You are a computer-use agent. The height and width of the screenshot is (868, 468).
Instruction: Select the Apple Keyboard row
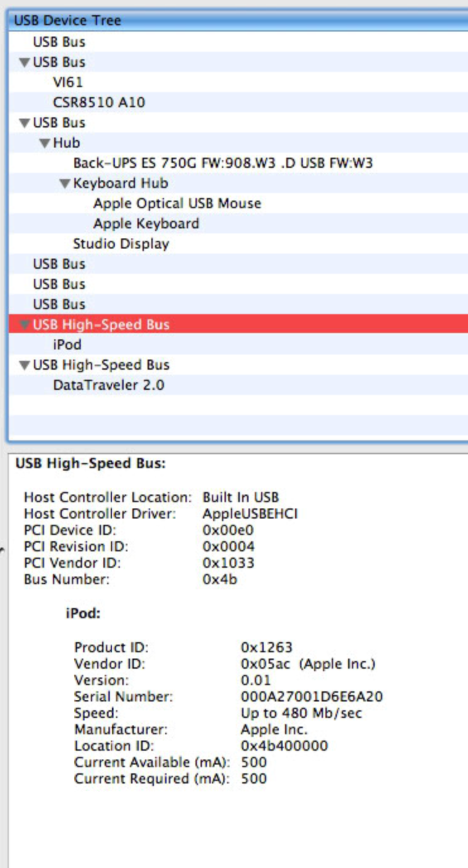[x=238, y=223]
